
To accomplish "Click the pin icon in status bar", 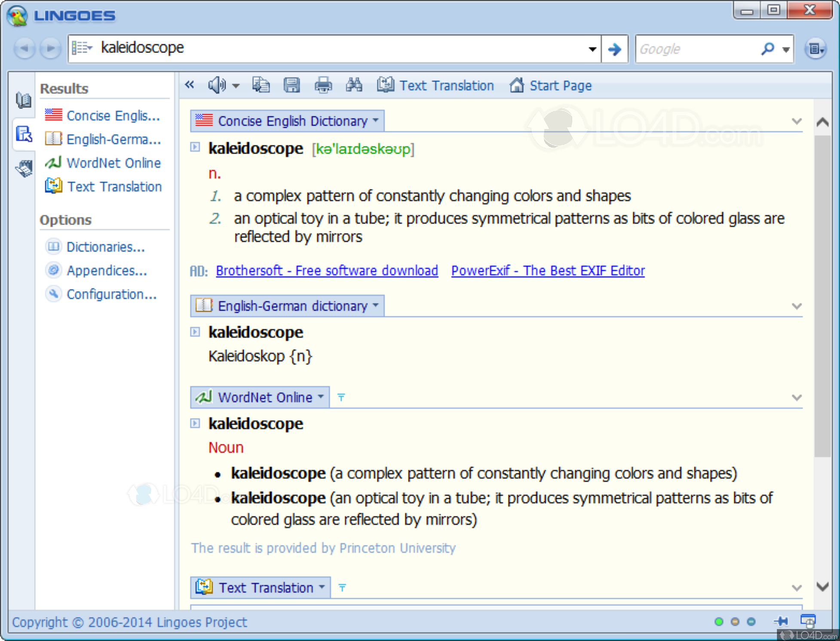I will [781, 621].
